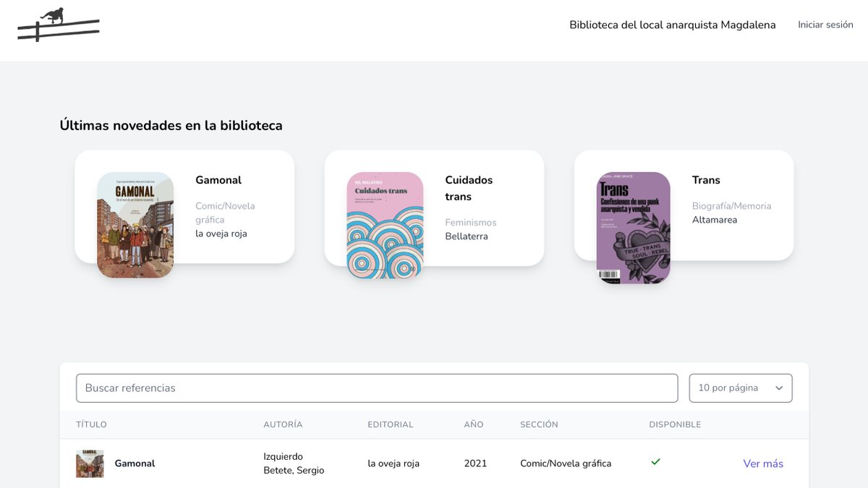Sort by the EDITORIAL column header
The image size is (868, 488).
tap(391, 424)
